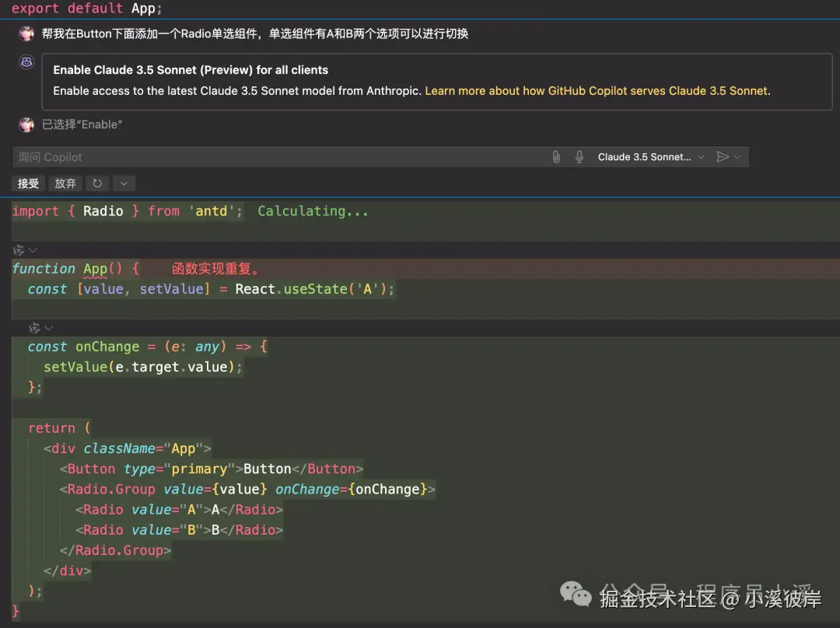Open the dropdown beside the retry icon
Viewport: 840px width, 628px height.
124,183
